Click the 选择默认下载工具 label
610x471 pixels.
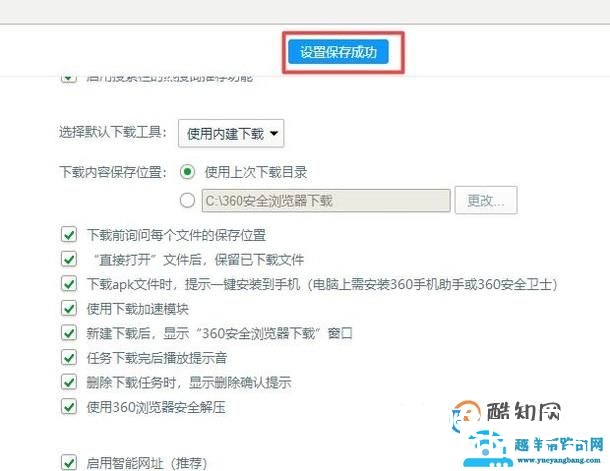[112, 132]
